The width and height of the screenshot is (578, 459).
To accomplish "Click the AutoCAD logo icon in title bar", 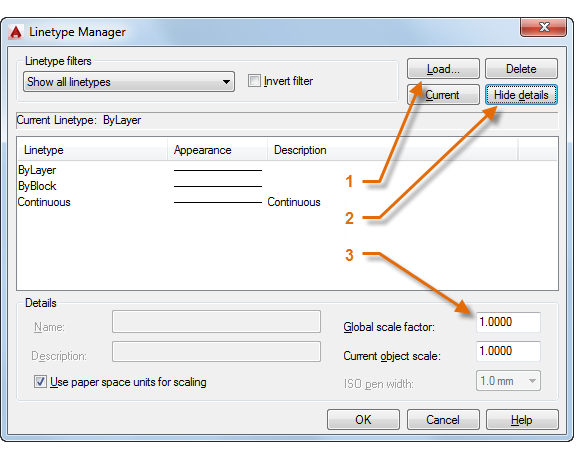I will pyautogui.click(x=15, y=32).
